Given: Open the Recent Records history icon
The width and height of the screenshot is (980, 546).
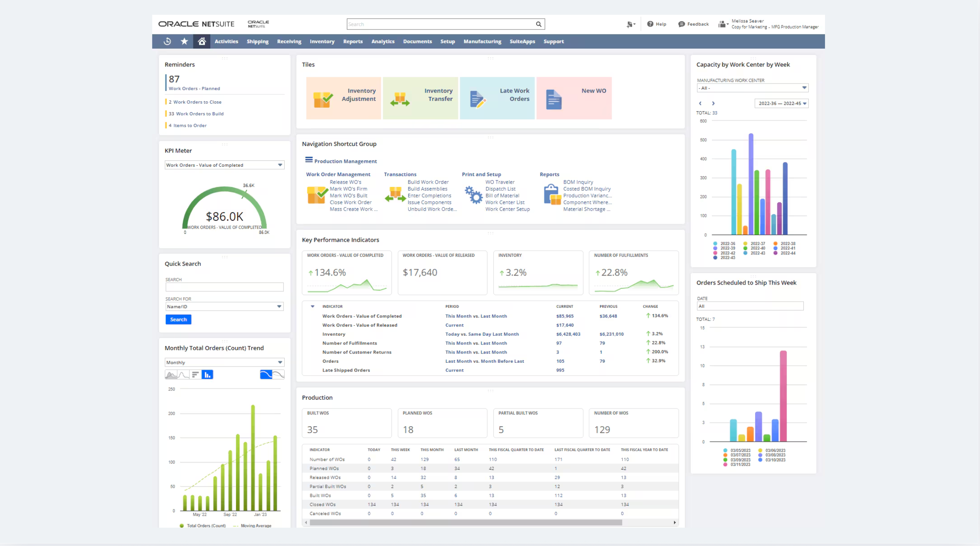Looking at the screenshot, I should 167,41.
